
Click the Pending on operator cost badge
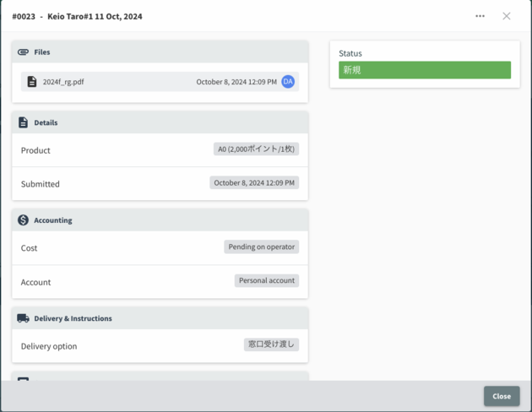[x=262, y=247]
